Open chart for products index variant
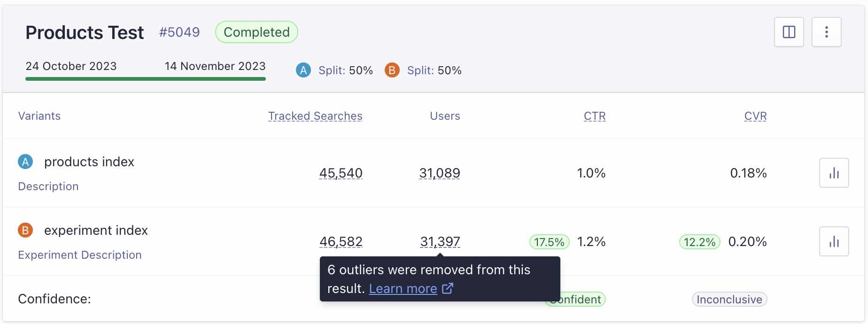This screenshot has height=324, width=868. [834, 173]
